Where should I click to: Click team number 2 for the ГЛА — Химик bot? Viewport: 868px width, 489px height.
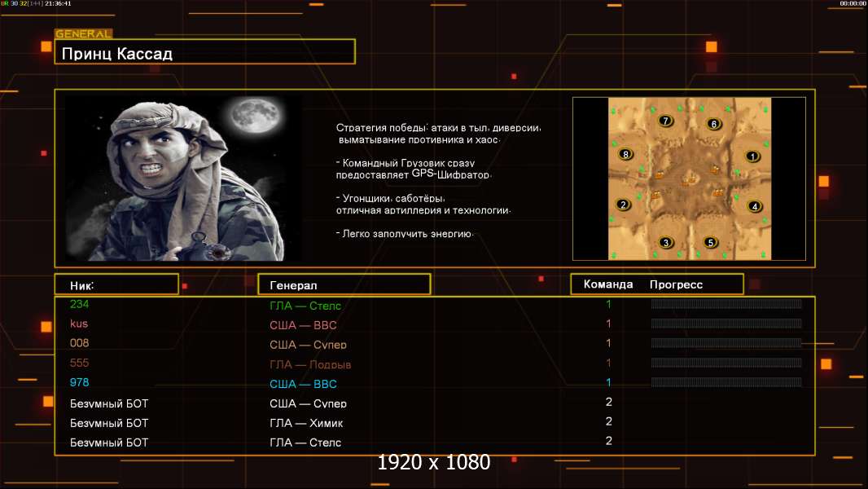(x=609, y=421)
